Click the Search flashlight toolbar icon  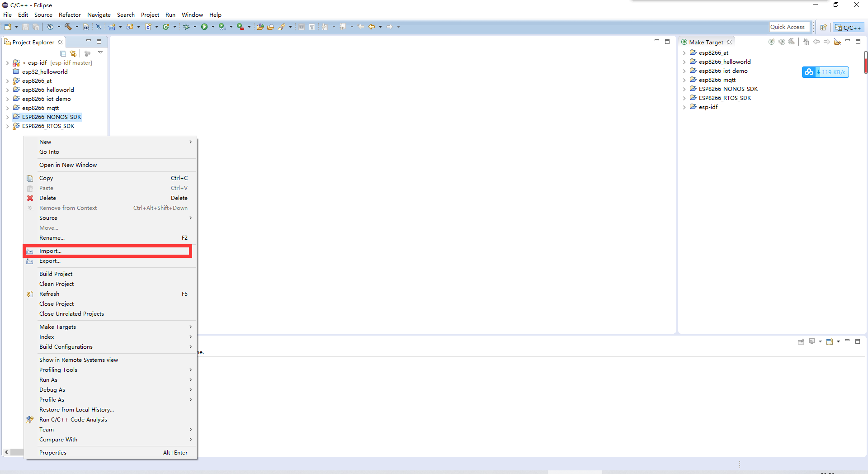coord(282,27)
